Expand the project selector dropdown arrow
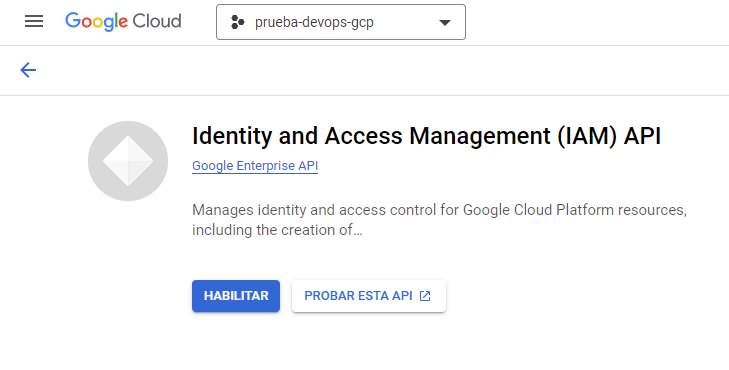Image resolution: width=729 pixels, height=370 pixels. pyautogui.click(x=445, y=22)
